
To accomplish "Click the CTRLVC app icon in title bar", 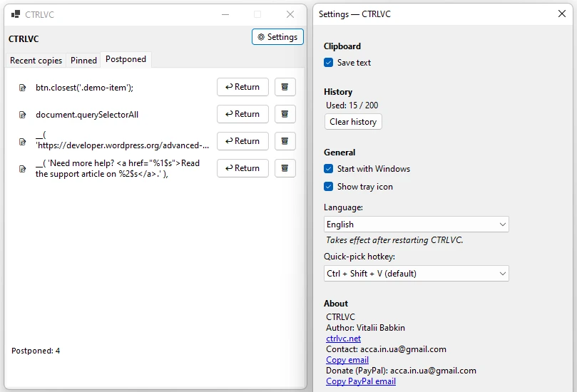I will click(16, 14).
